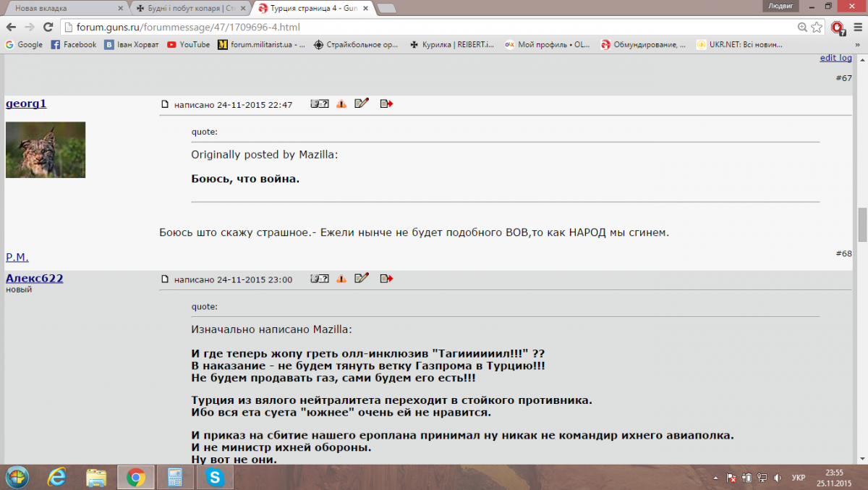Image resolution: width=868 pixels, height=490 pixels.
Task: Click the bold text 'Боюсь, что война.'
Action: tap(245, 178)
